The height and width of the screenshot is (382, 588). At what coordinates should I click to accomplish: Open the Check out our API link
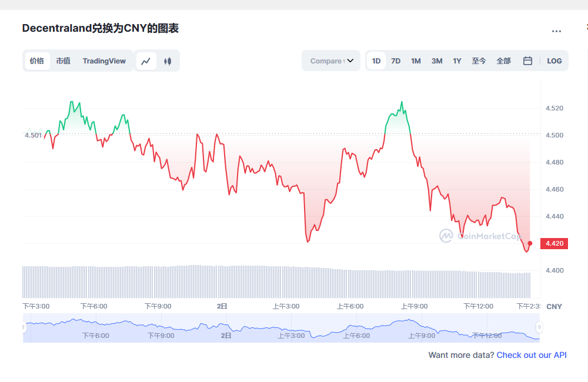(532, 355)
